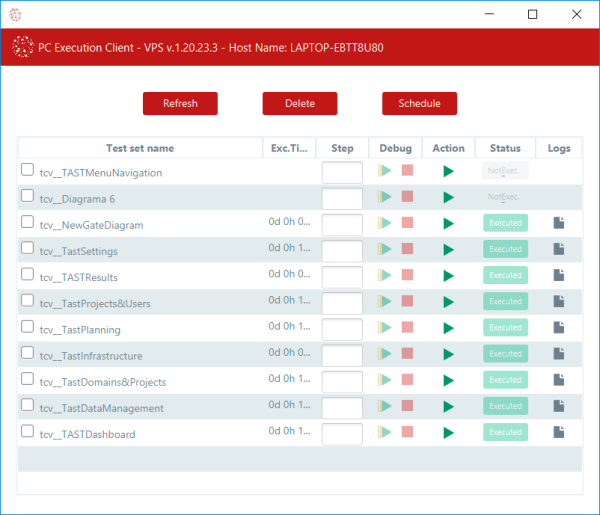The height and width of the screenshot is (515, 600).
Task: Tick the tcv__TastDataManagement checkbox
Action: pos(27,405)
